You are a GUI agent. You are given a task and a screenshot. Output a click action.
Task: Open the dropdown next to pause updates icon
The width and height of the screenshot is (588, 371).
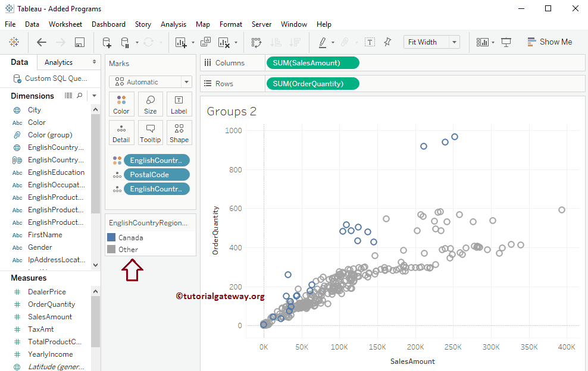137,42
